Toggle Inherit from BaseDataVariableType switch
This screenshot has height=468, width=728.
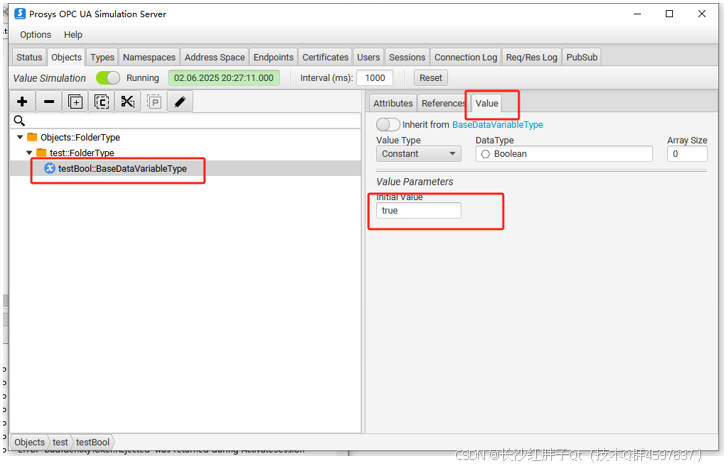pos(388,124)
